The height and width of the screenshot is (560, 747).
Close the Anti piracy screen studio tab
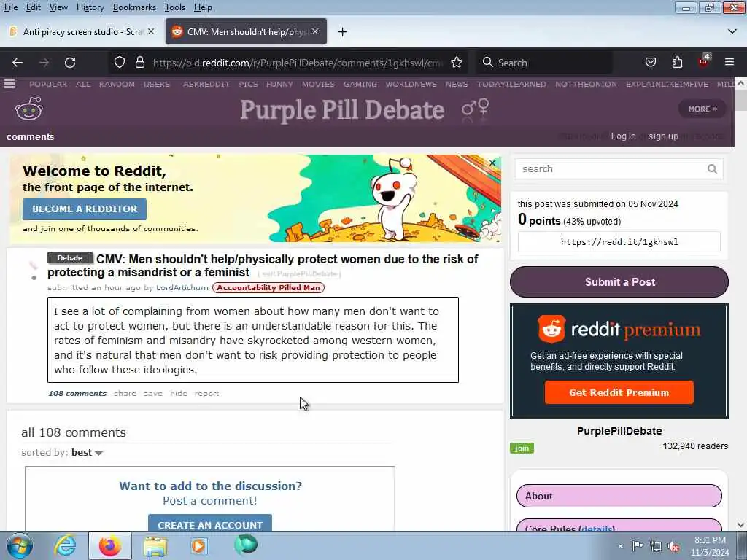point(151,31)
